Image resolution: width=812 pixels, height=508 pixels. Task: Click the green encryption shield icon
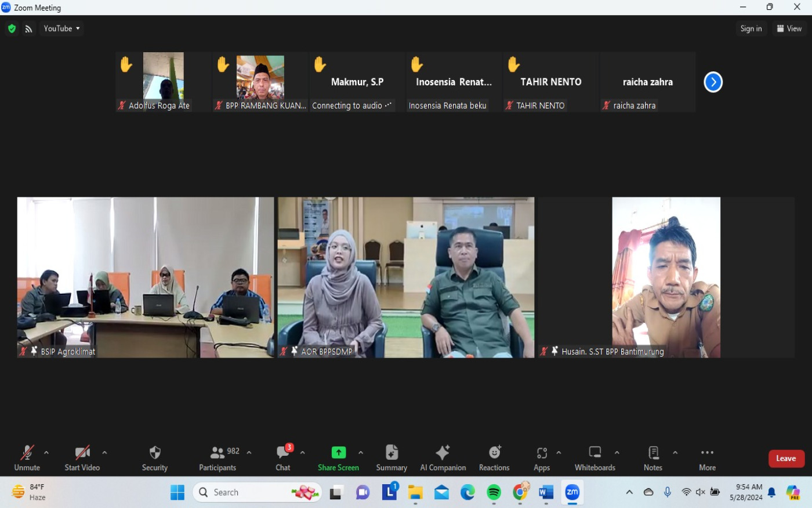(12, 28)
